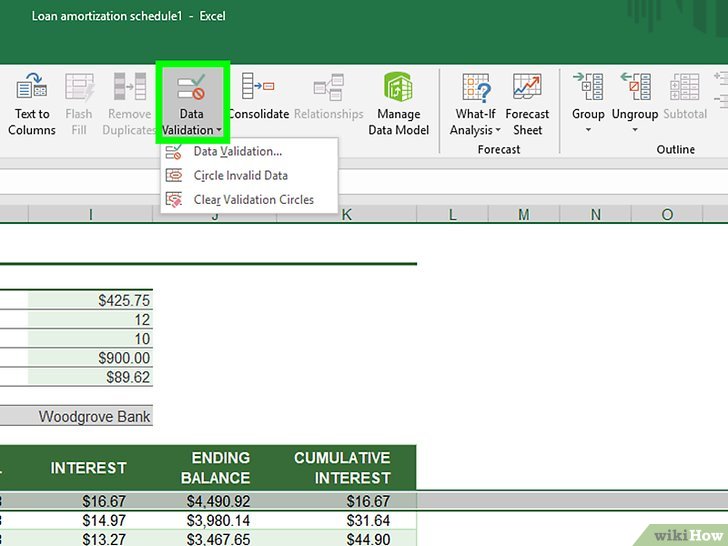
Task: Select the interest $14.97 cell
Action: coord(91,520)
